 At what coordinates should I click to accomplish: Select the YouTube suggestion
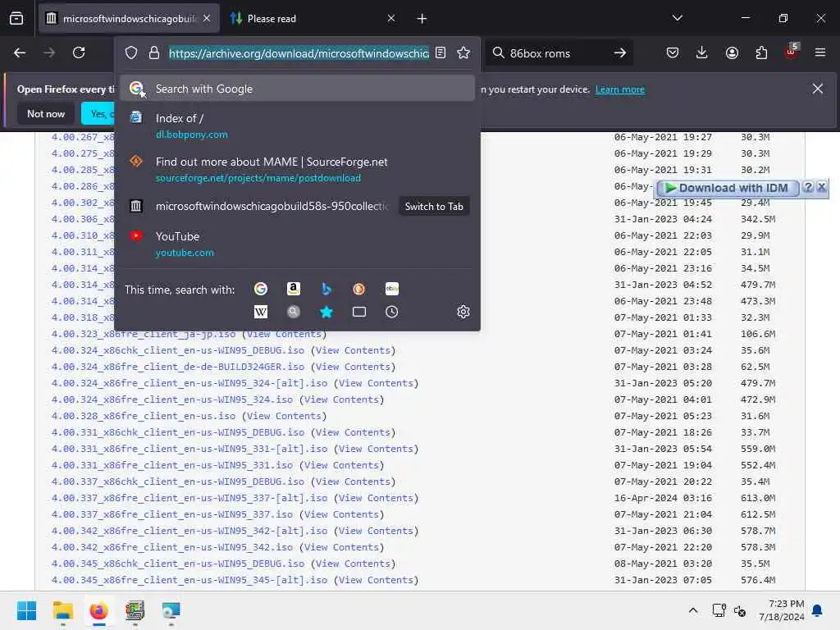pyautogui.click(x=297, y=244)
